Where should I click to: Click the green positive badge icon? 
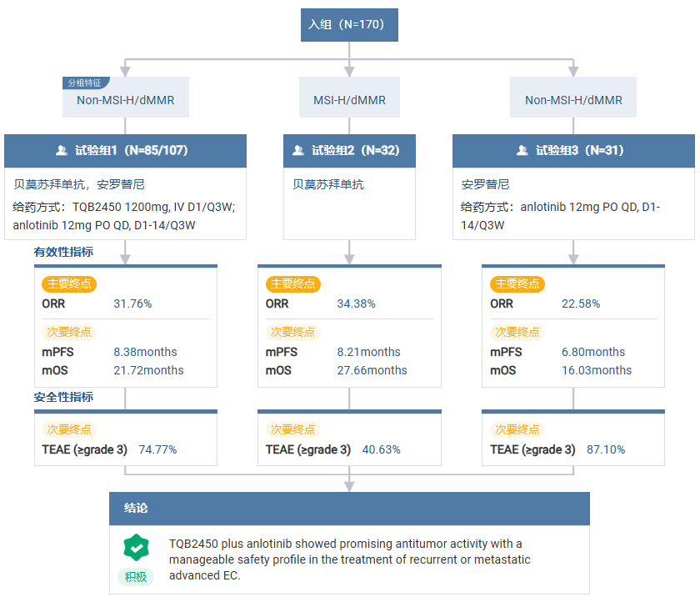tap(136, 548)
